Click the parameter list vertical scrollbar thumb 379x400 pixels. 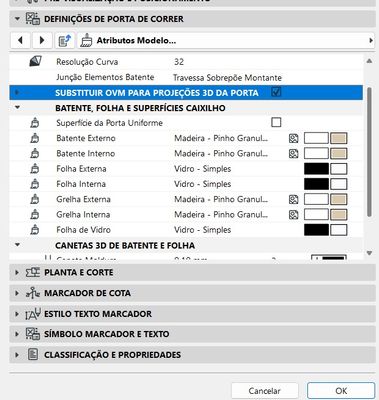pyautogui.click(x=369, y=152)
